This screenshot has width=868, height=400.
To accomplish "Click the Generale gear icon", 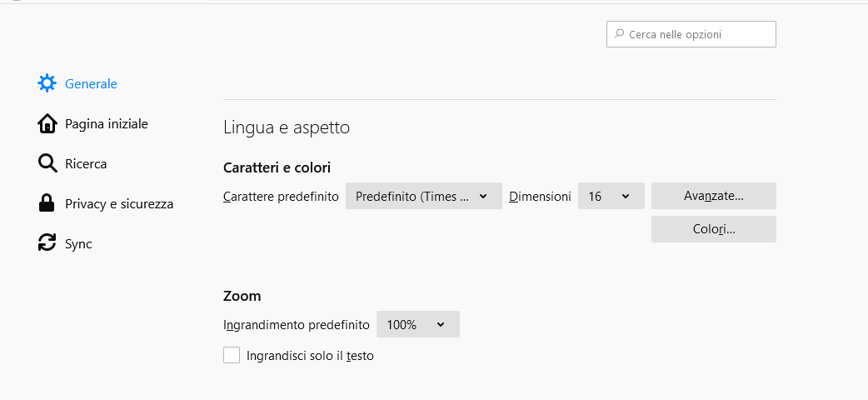I will pyautogui.click(x=47, y=83).
